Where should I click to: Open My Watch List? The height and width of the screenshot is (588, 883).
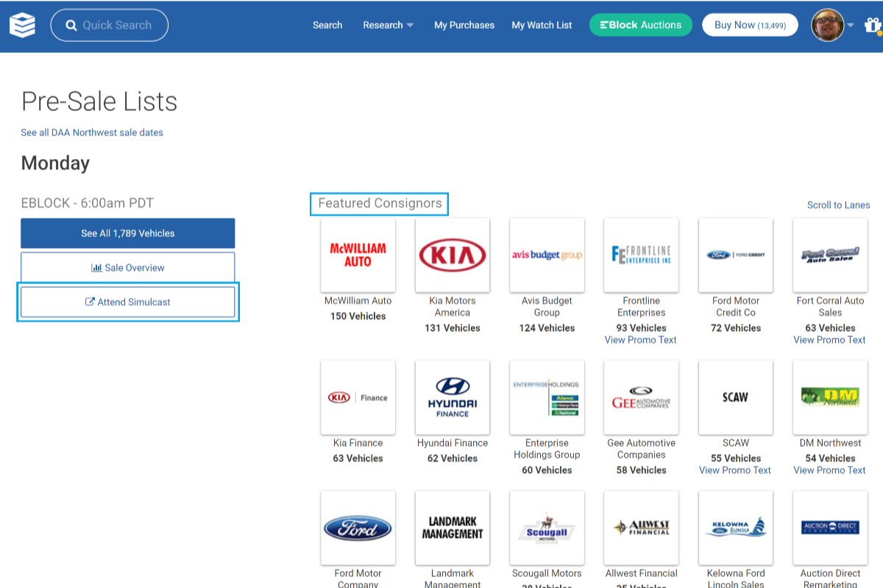(542, 25)
